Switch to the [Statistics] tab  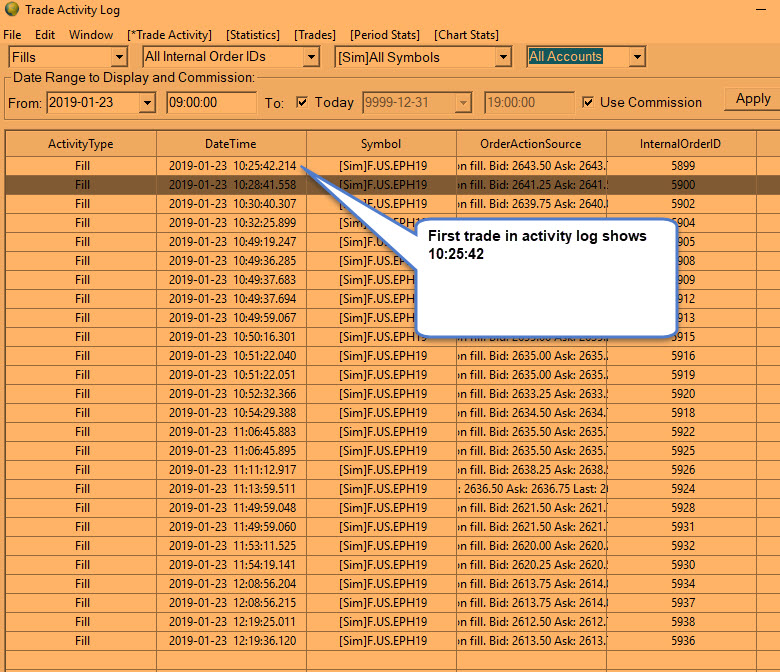pos(252,35)
